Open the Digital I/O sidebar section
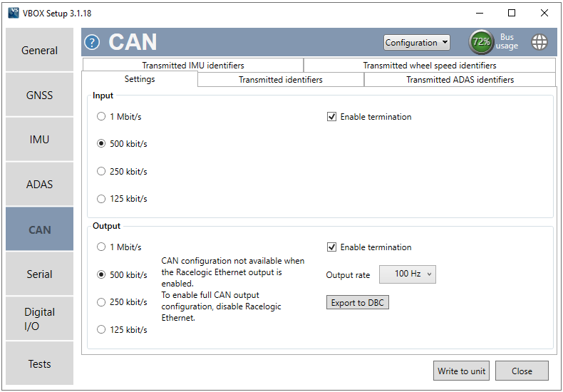Image resolution: width=563 pixels, height=392 pixels. click(39, 319)
